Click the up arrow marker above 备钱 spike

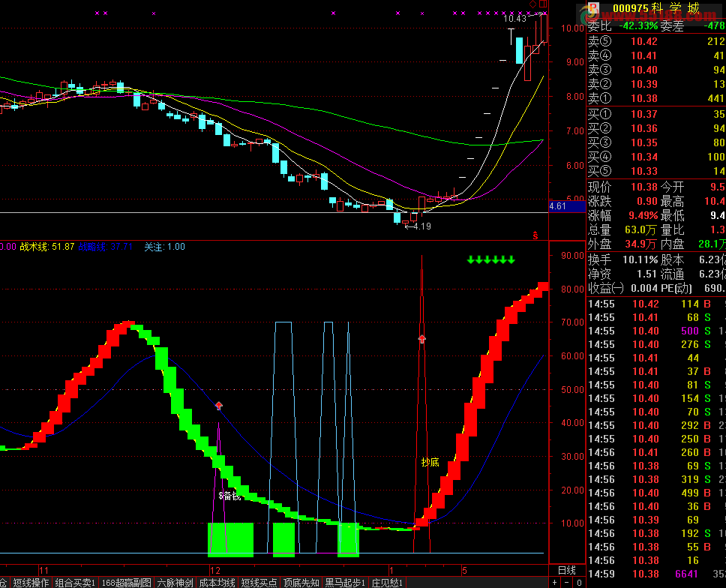219,406
